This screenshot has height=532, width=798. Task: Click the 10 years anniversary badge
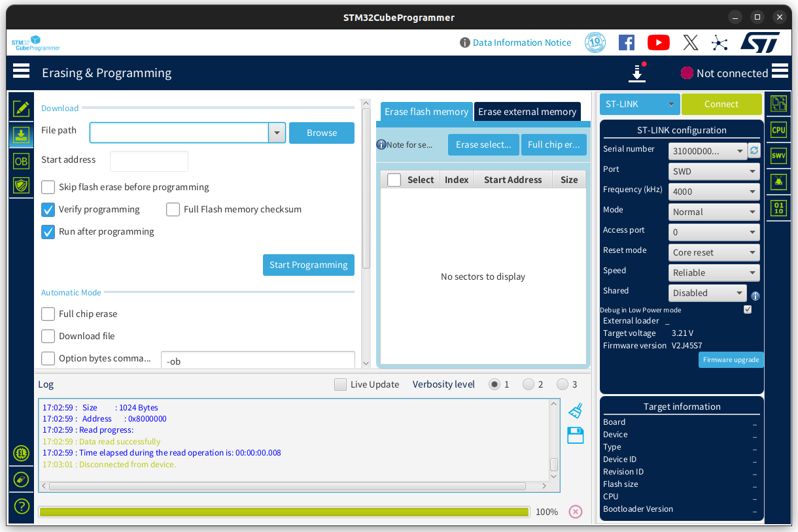click(x=595, y=42)
